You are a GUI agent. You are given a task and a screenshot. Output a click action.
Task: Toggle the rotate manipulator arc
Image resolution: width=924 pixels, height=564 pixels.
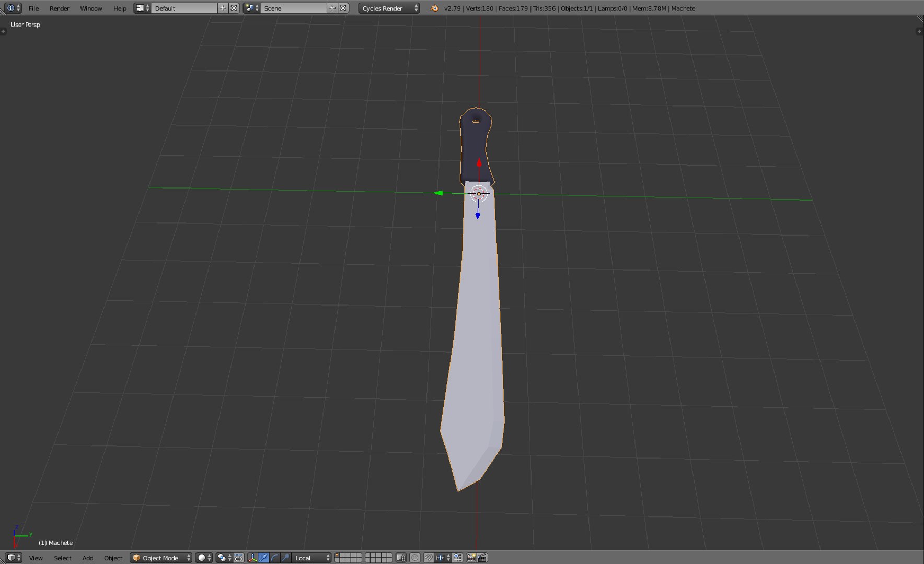tap(274, 558)
